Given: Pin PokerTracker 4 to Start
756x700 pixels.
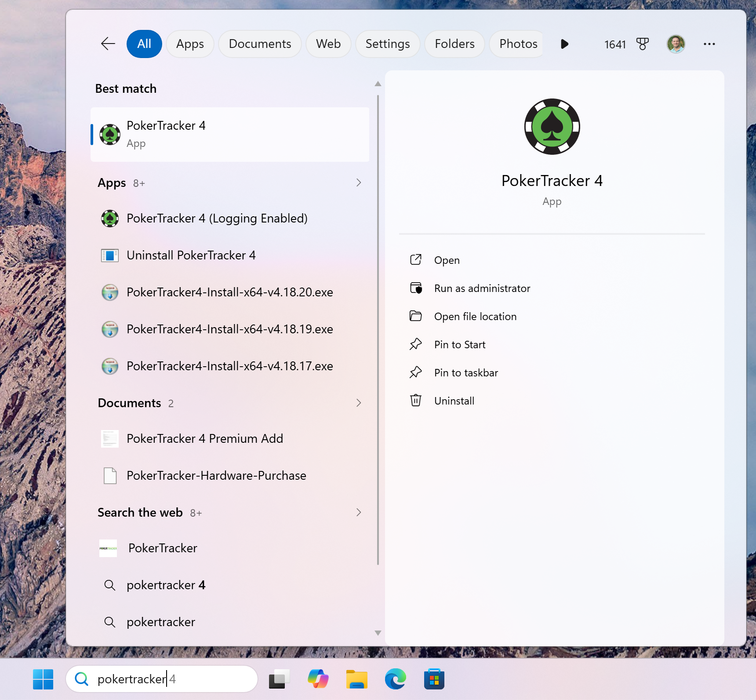Looking at the screenshot, I should click(x=552, y=345).
